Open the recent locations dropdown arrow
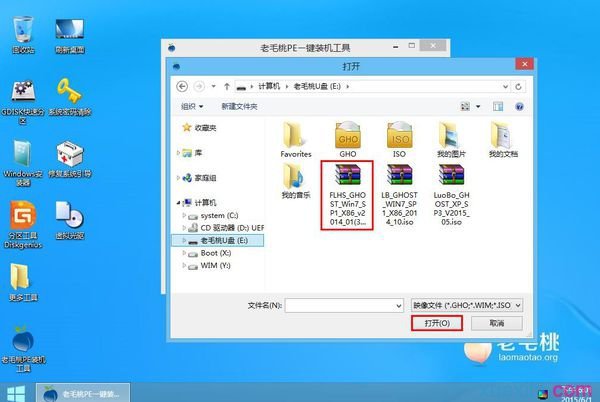The width and height of the screenshot is (600, 402). click(x=214, y=86)
